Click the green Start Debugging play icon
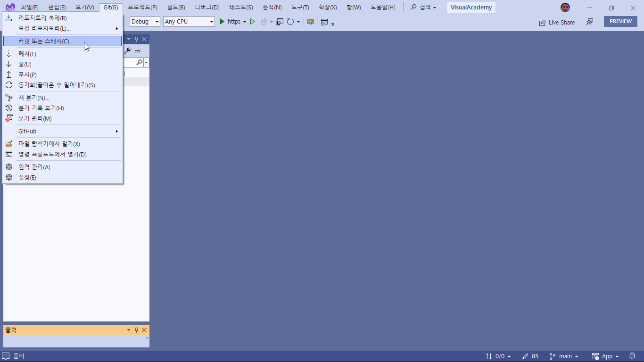Screen dimensions: 644x362 (222, 22)
